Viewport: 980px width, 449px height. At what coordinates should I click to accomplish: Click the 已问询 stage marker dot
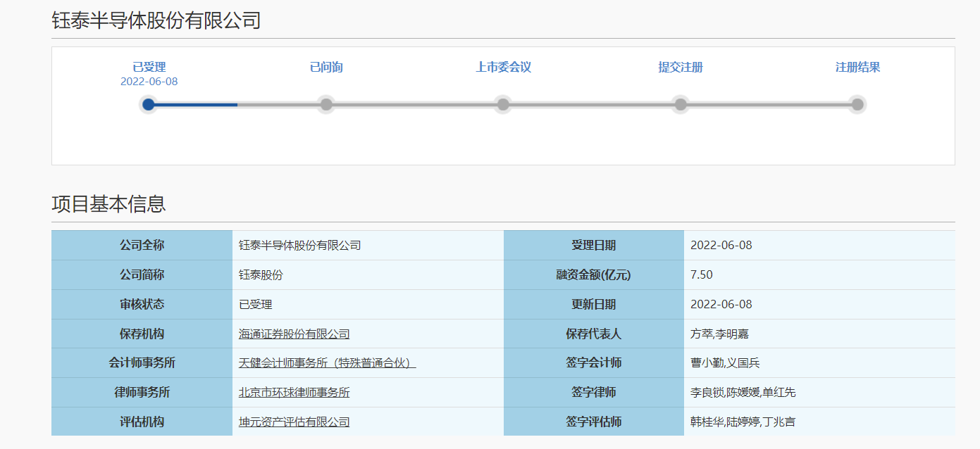325,104
